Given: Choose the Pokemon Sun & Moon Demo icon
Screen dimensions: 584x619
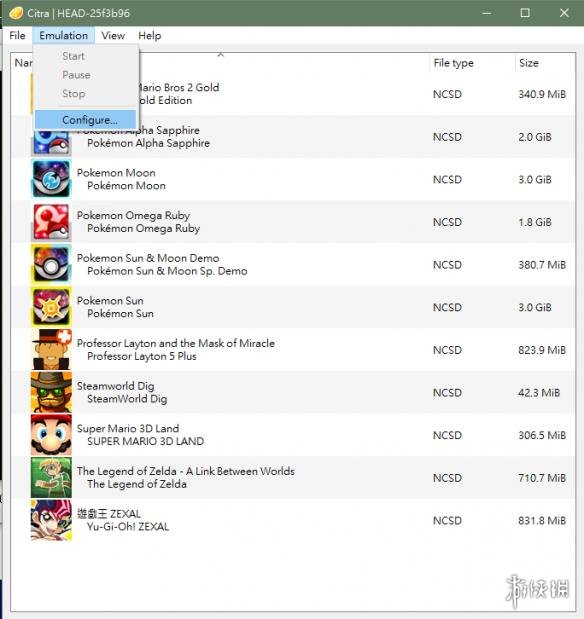Looking at the screenshot, I should (x=51, y=264).
